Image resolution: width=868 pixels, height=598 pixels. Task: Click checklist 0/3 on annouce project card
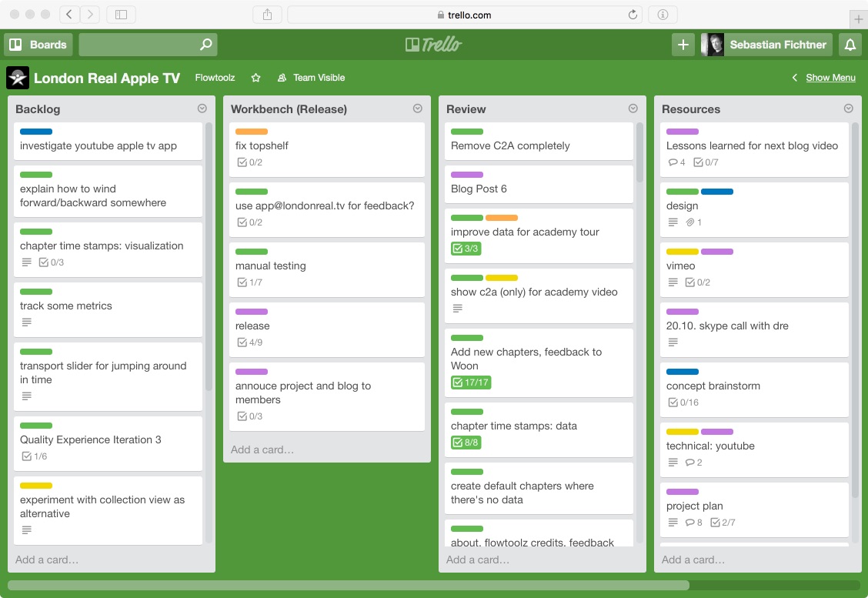pyautogui.click(x=249, y=416)
